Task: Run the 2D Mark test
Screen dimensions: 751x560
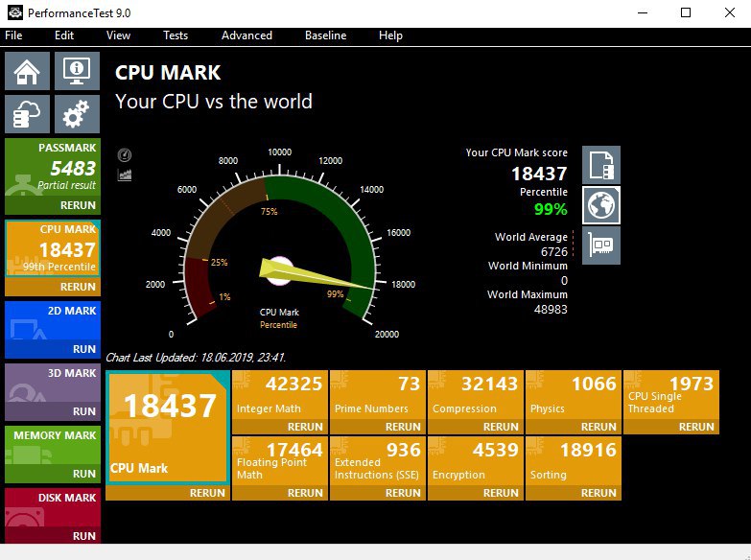Action: pyautogui.click(x=53, y=349)
